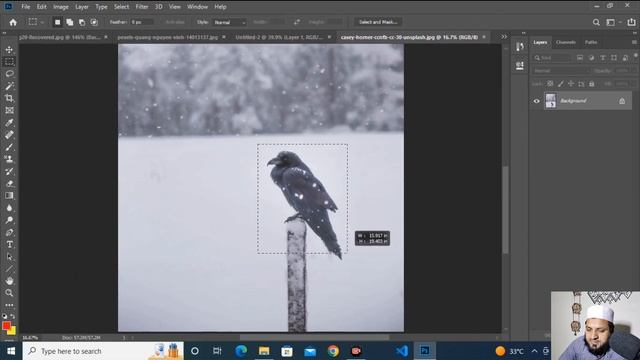Click the foreground red color swatch
The width and height of the screenshot is (640, 360).
point(6,325)
